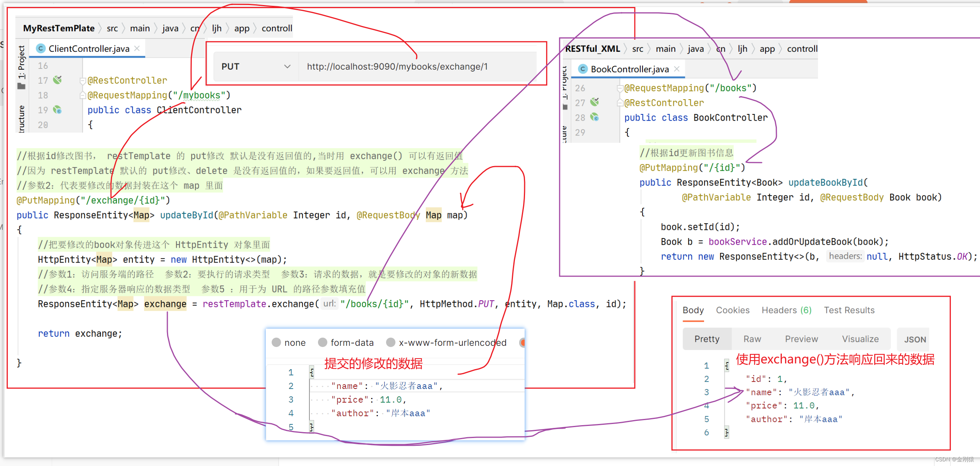980x466 pixels.
Task: Open the Headers (6) tab
Action: 786,310
